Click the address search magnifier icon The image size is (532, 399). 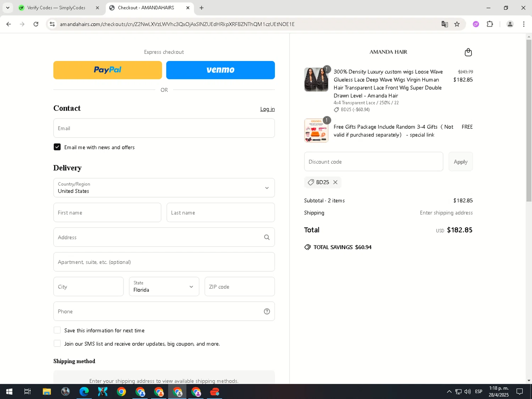pos(267,237)
